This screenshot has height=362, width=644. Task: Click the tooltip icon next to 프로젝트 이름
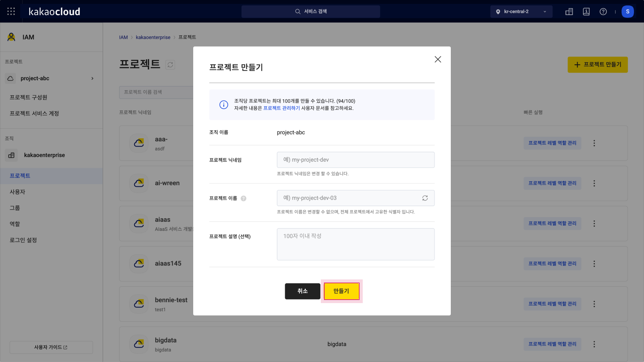(x=244, y=198)
